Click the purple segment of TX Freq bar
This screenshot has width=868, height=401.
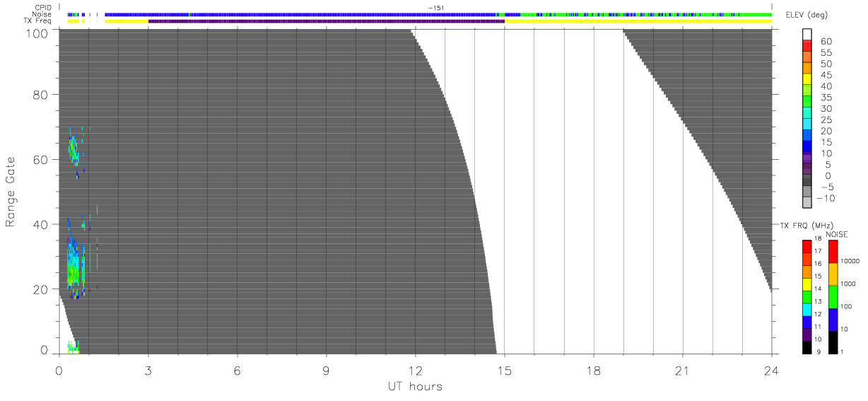pyautogui.click(x=326, y=21)
